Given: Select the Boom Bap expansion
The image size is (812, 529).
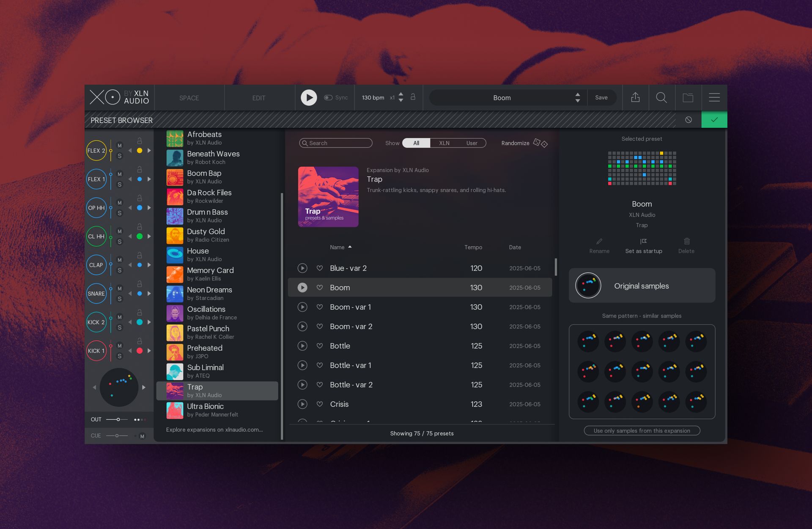Looking at the screenshot, I should (217, 177).
